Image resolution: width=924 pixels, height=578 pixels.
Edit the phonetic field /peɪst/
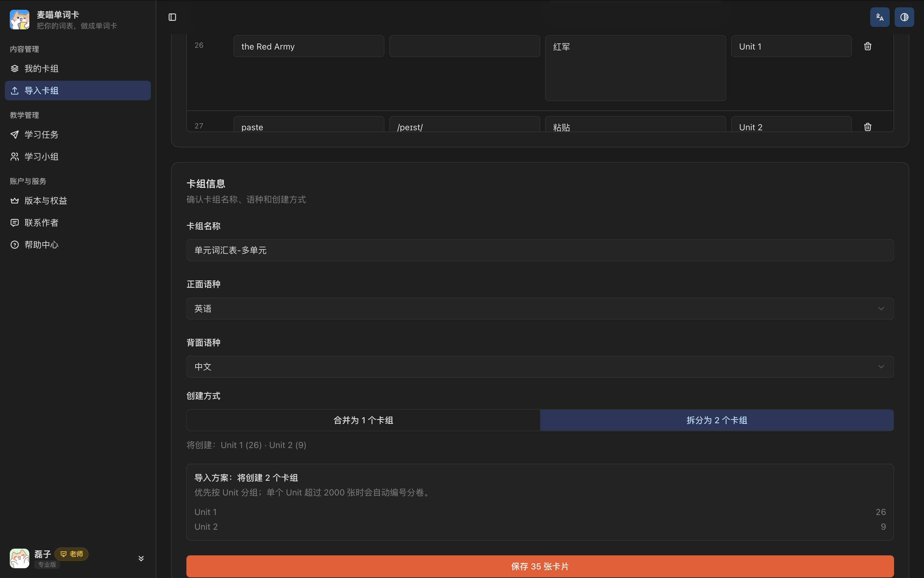click(x=464, y=125)
